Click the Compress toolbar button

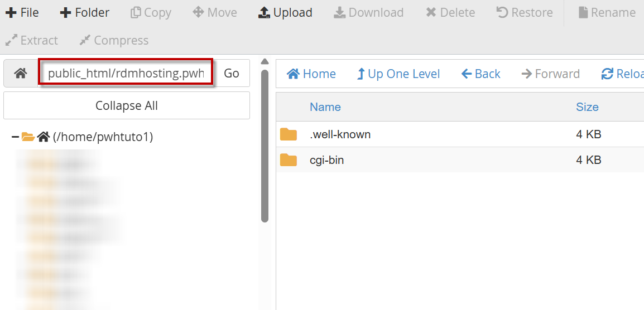(114, 40)
